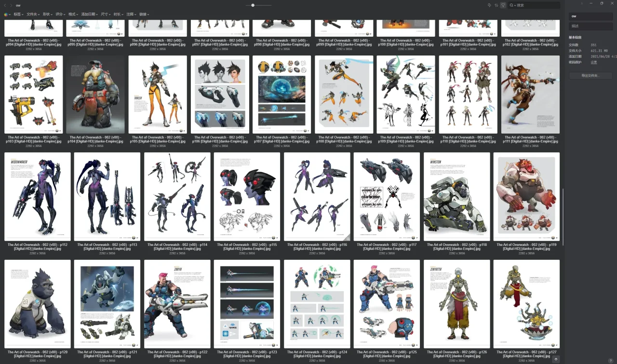Select the p122 Zarya character thumbnail
This screenshot has height=364, width=617.
click(x=177, y=304)
